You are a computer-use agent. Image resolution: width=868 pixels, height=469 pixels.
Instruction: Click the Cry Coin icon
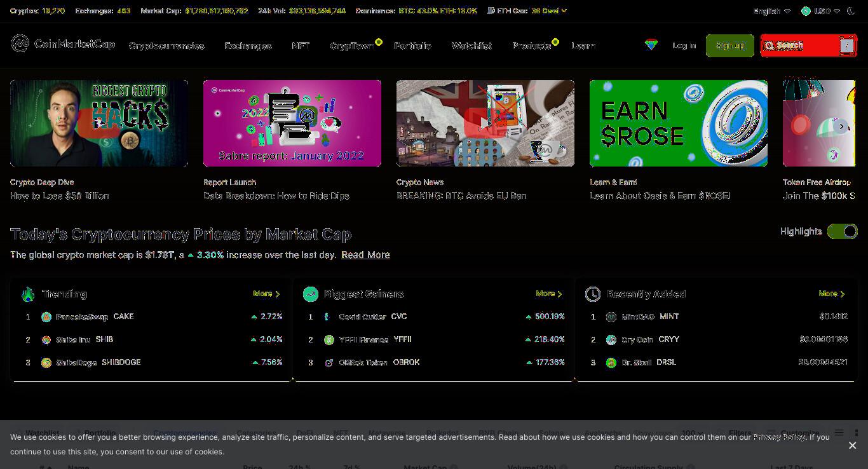(611, 339)
